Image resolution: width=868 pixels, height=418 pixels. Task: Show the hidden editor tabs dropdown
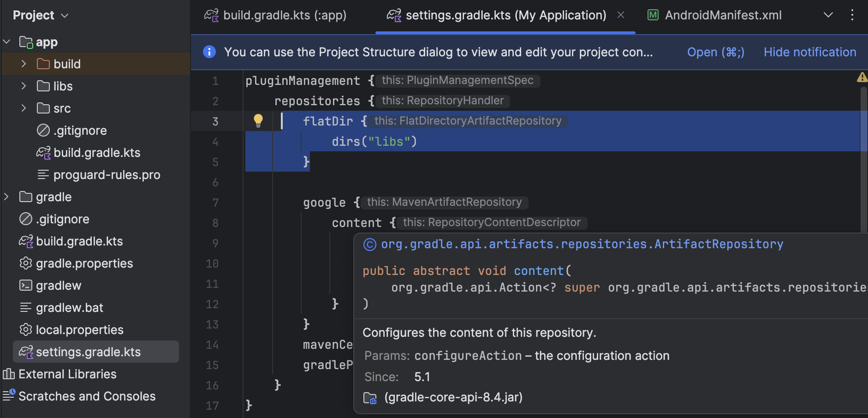click(x=828, y=15)
